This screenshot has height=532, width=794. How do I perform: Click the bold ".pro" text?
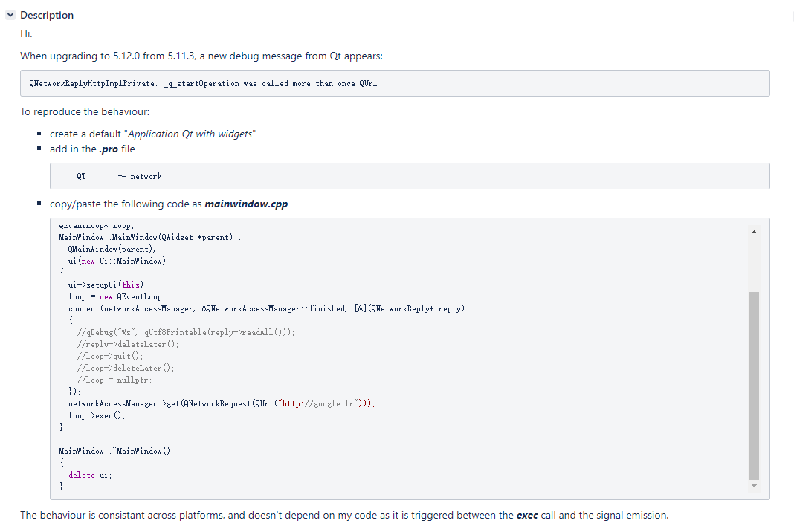(x=109, y=149)
